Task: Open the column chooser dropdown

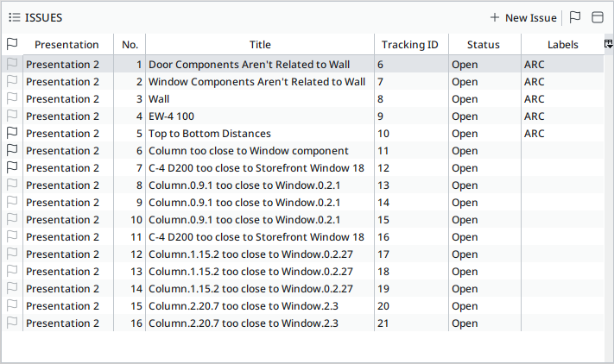Action: pos(608,44)
